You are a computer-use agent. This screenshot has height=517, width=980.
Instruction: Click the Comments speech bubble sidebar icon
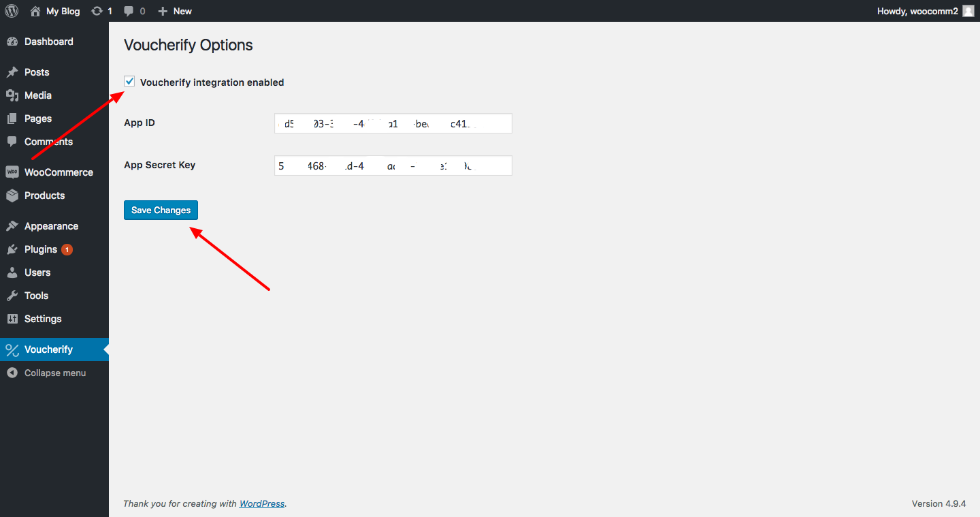pyautogui.click(x=12, y=142)
